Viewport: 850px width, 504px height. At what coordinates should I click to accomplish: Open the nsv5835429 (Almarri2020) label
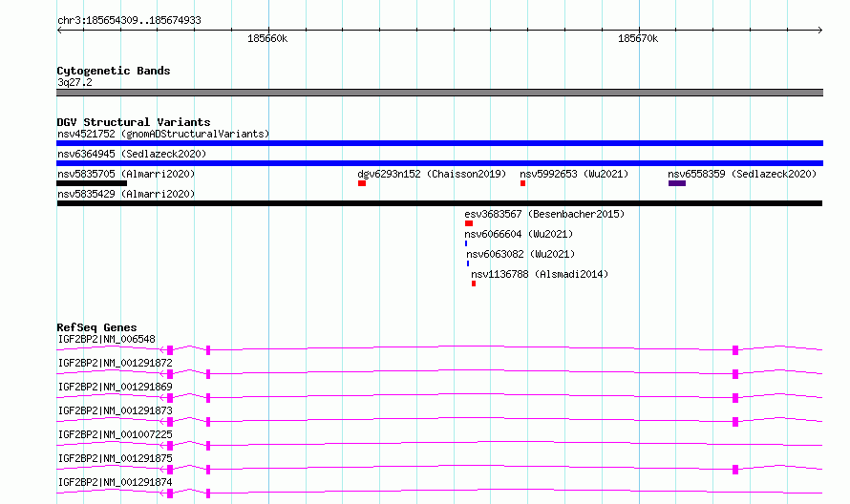(x=126, y=194)
